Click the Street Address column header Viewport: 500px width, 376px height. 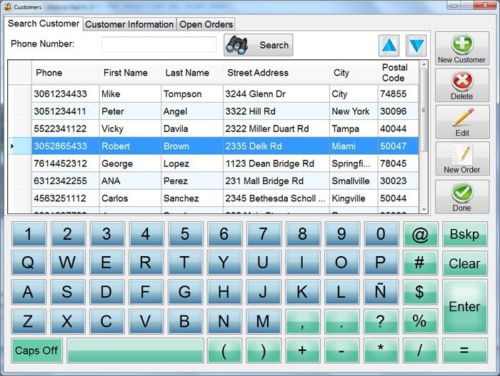[x=276, y=73]
